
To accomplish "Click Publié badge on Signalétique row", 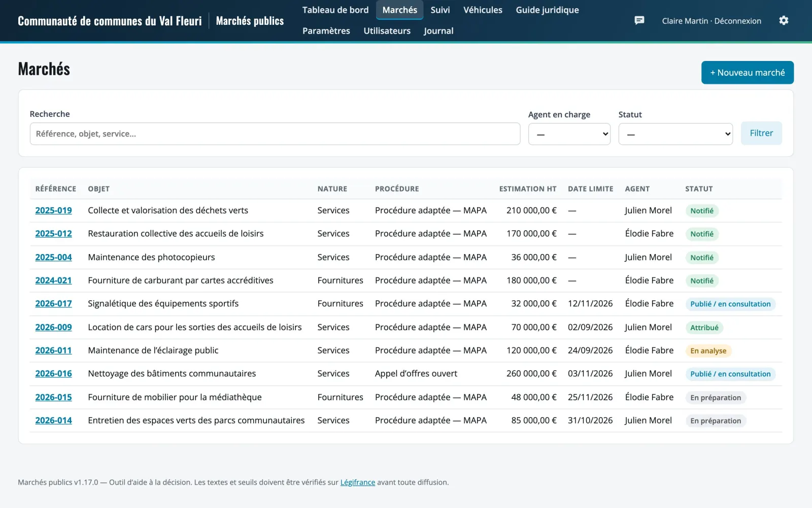I will [730, 304].
